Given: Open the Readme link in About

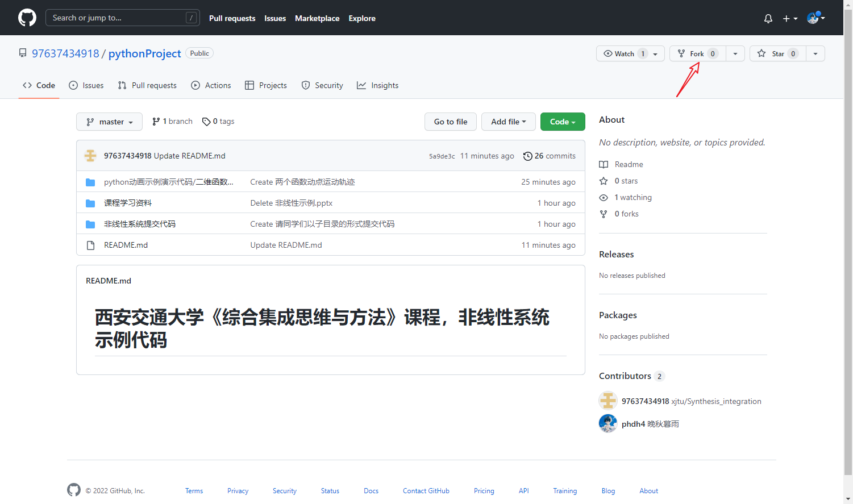Looking at the screenshot, I should 621,164.
